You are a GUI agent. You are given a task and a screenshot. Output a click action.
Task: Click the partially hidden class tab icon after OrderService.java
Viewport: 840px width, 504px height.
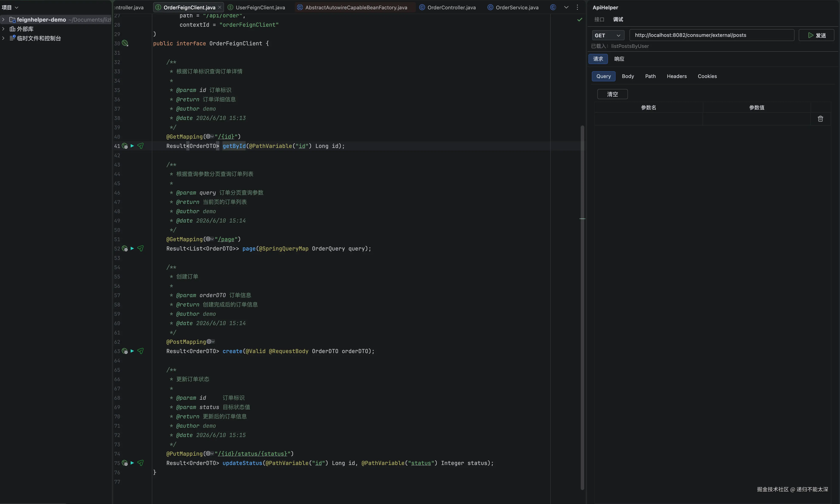pos(553,7)
